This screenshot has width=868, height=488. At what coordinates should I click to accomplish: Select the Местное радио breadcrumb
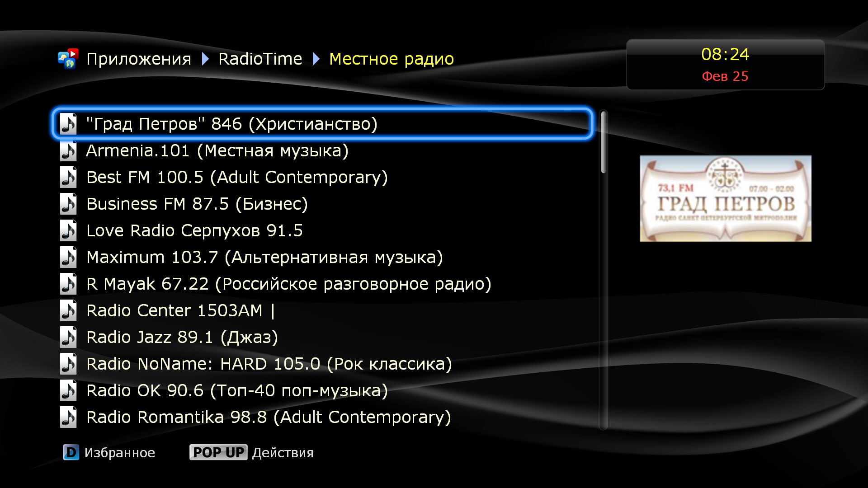pyautogui.click(x=391, y=59)
